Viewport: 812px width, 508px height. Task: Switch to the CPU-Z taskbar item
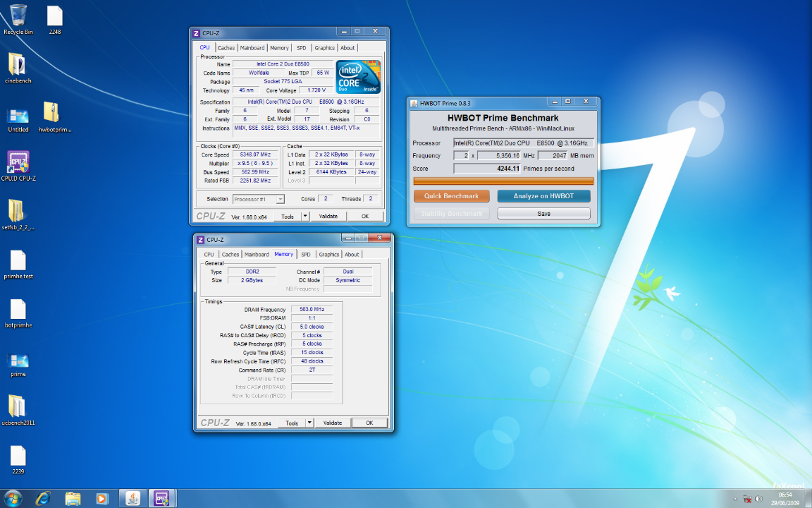pos(163,499)
